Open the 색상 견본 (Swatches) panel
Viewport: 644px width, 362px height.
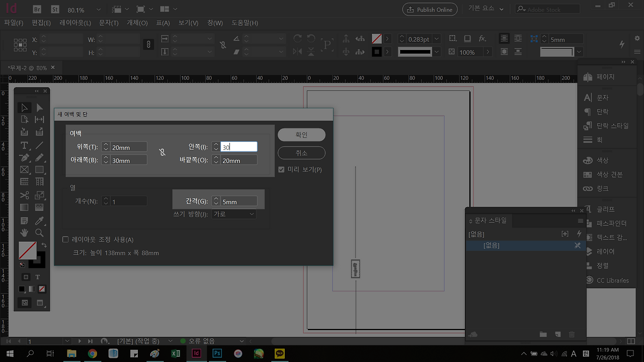(609, 174)
